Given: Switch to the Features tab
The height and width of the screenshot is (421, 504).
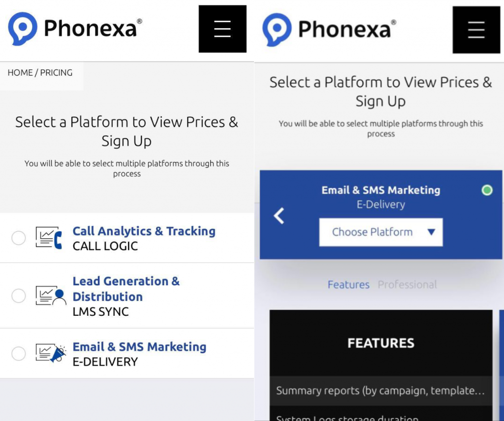Looking at the screenshot, I should [x=348, y=285].
